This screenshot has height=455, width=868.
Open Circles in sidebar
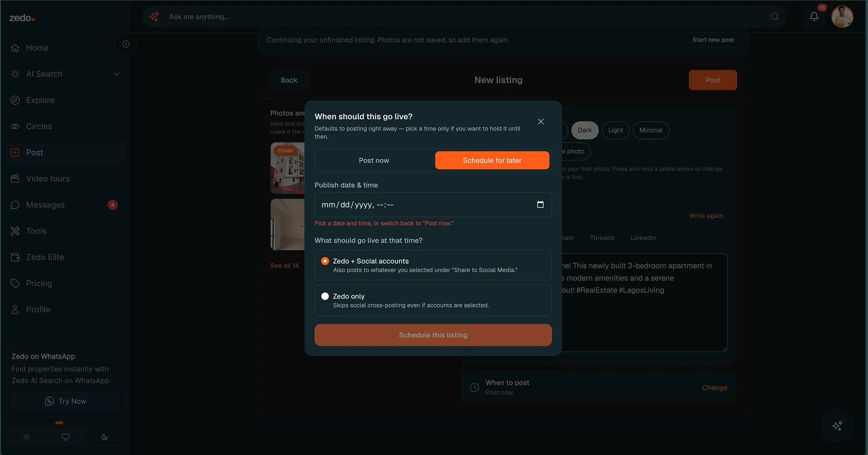click(x=65, y=126)
